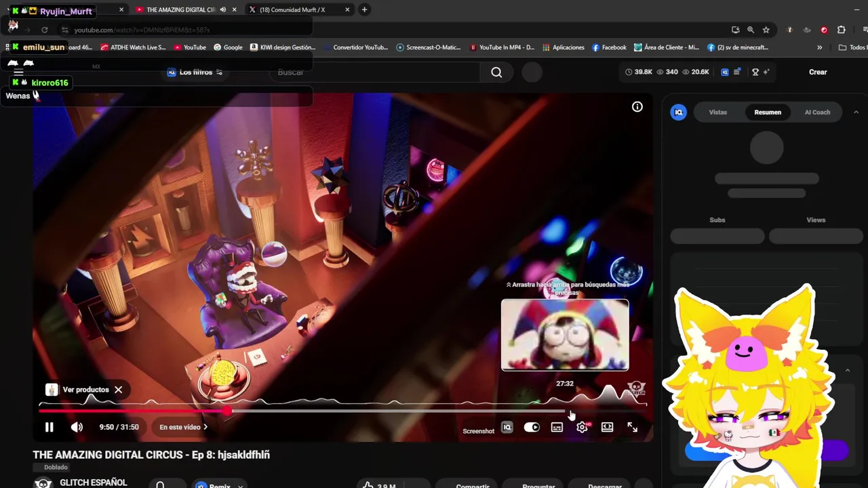Image resolution: width=868 pixels, height=488 pixels.
Task: Open 'Ver productos' shopping button
Action: (x=78, y=390)
